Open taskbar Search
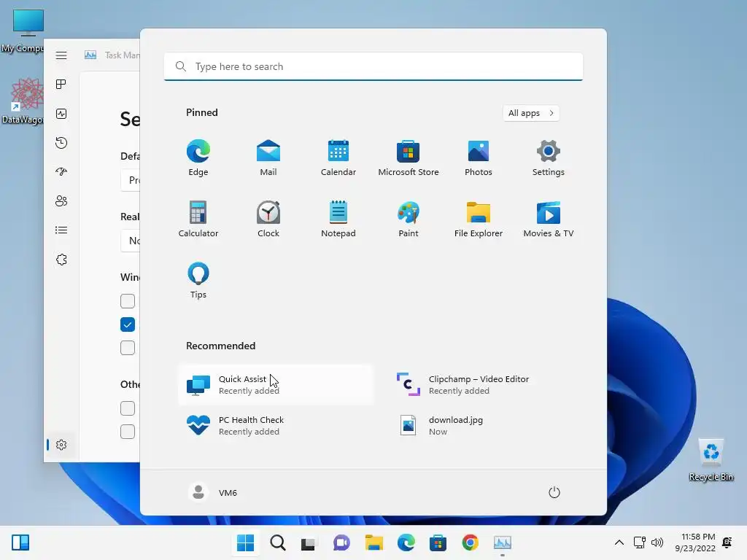The image size is (747, 560). 278,542
